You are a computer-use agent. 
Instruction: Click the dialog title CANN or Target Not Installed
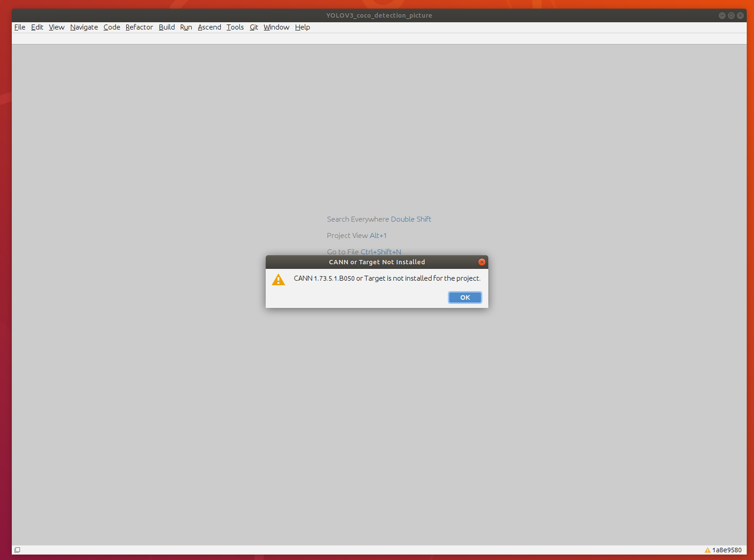[x=377, y=262]
